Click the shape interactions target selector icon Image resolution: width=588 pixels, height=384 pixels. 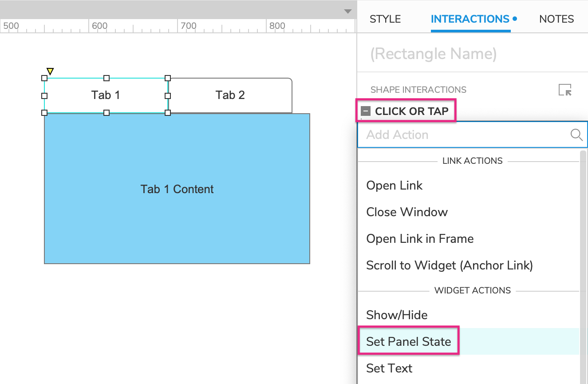(x=565, y=90)
